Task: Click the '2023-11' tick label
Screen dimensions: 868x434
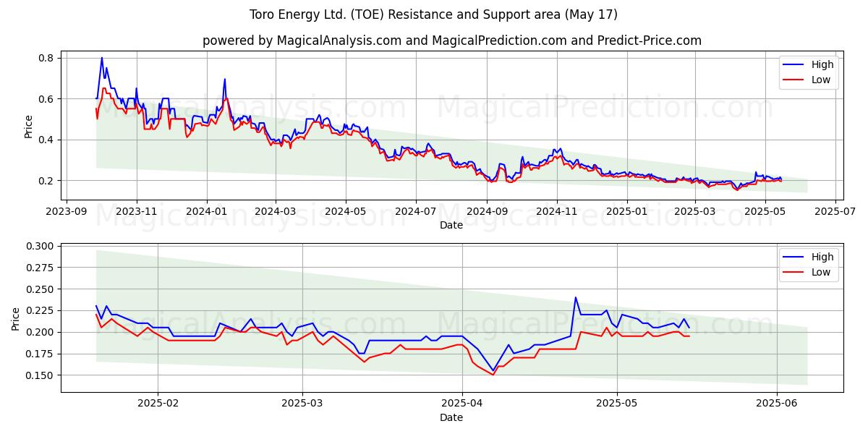Action: (137, 211)
